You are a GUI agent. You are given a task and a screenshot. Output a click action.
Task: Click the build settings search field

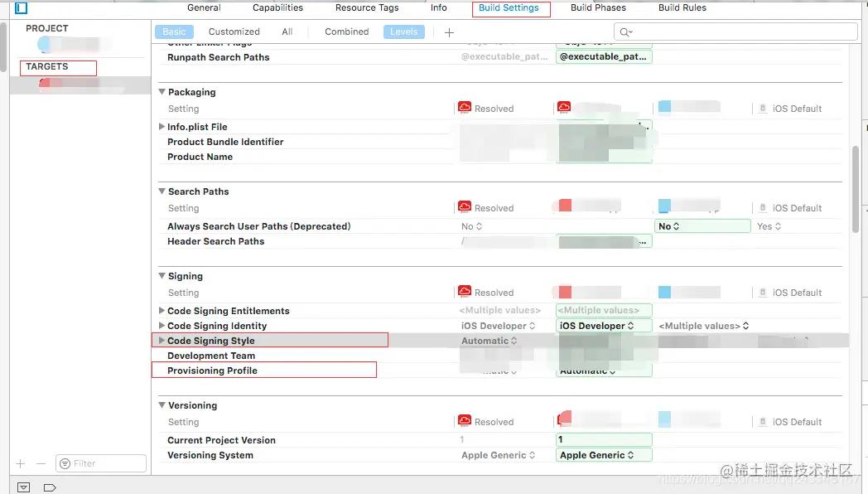pyautogui.click(x=735, y=32)
